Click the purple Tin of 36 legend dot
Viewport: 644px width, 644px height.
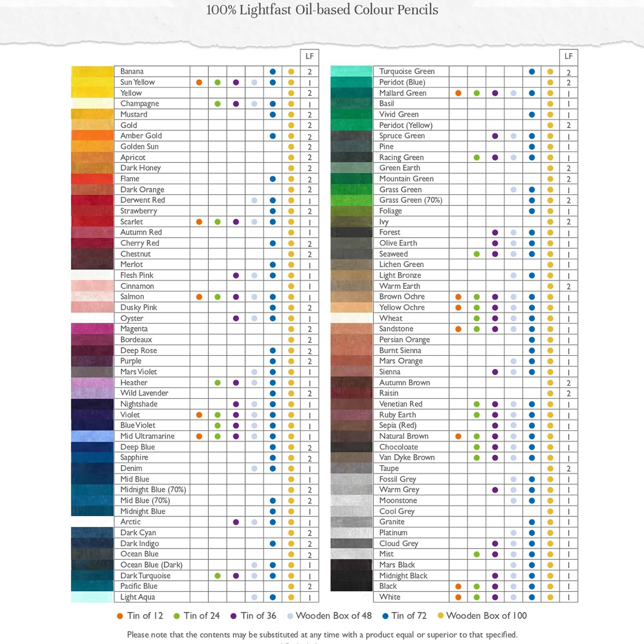tap(233, 616)
